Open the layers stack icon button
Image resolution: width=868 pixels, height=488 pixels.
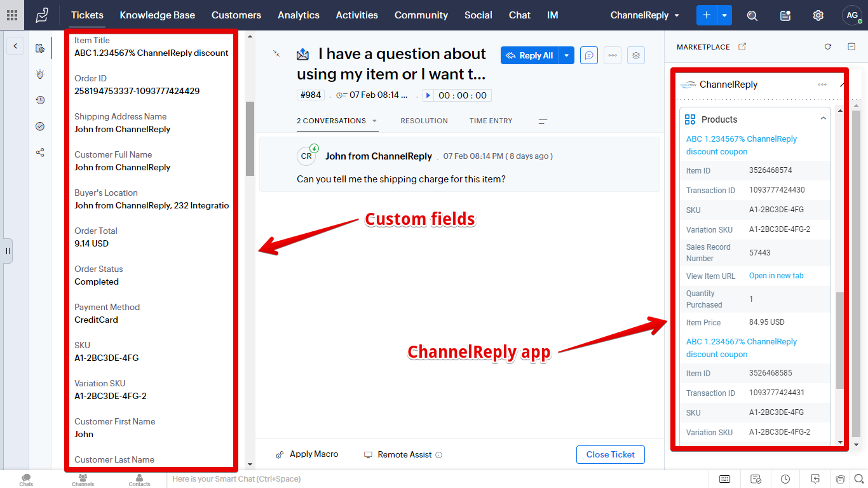tap(636, 55)
